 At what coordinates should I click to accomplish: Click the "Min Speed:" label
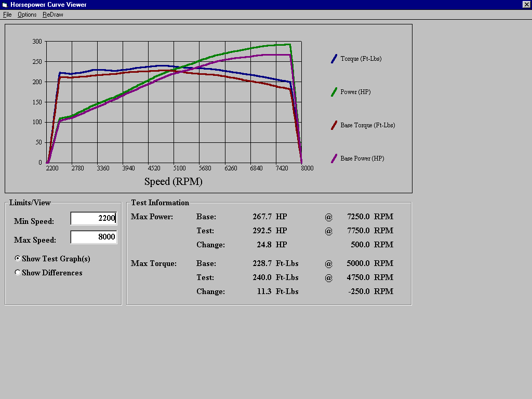(x=34, y=221)
